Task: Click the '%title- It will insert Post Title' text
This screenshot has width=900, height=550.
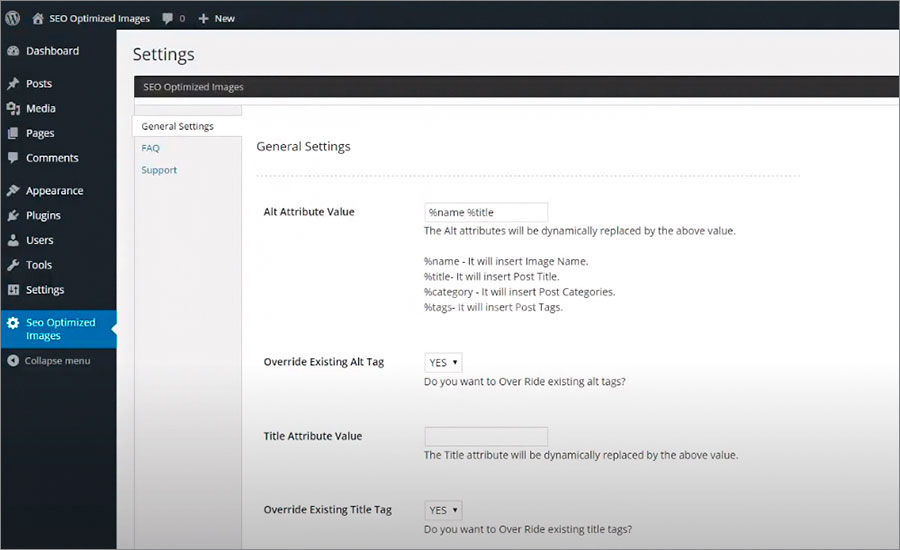Action: (491, 276)
